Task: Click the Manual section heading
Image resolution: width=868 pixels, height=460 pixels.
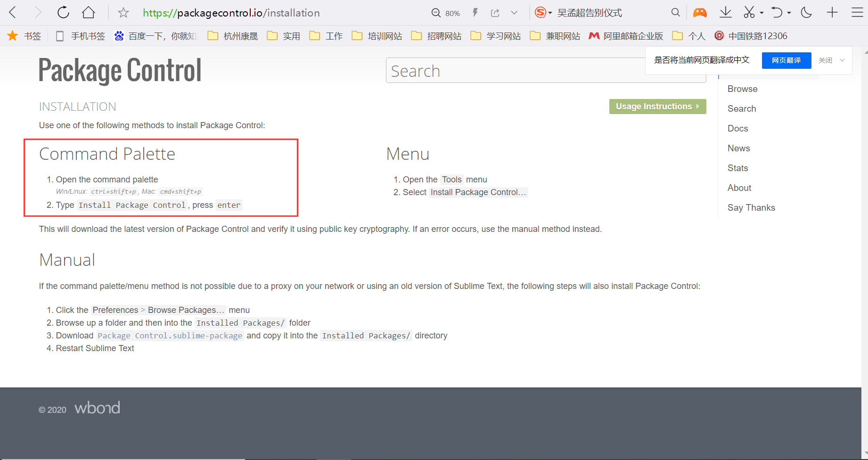Action: click(x=67, y=260)
